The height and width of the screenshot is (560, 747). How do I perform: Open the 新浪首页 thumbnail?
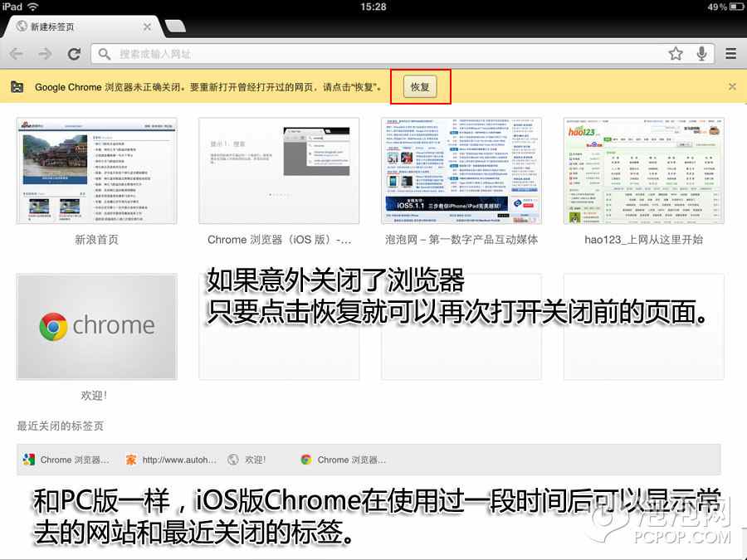point(96,171)
